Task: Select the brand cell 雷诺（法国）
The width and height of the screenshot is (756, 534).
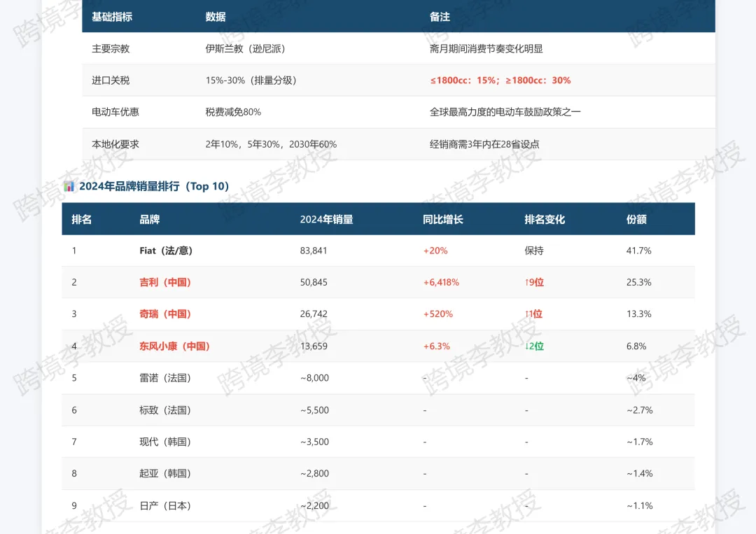Action: pos(165,378)
